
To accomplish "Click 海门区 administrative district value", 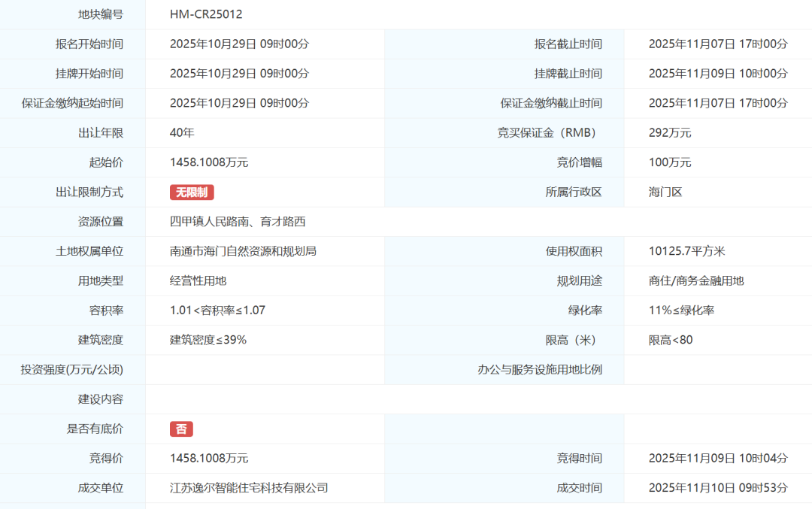I will pos(665,192).
